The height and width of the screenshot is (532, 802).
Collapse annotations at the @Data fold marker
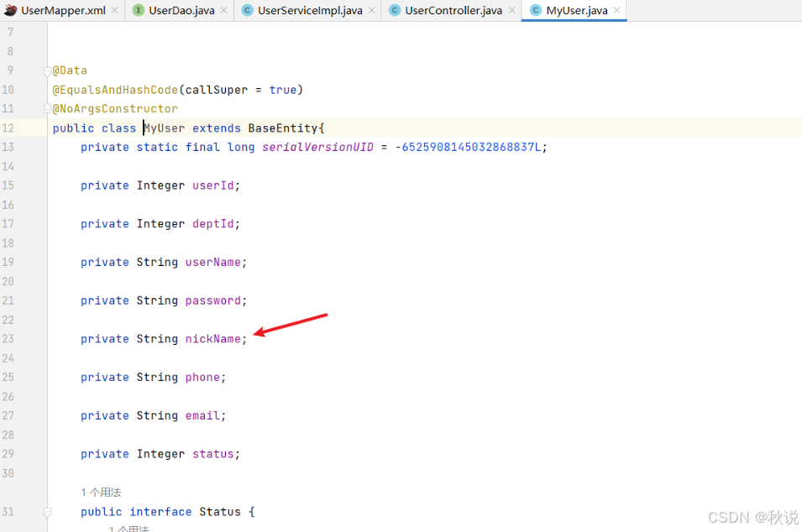(47, 71)
